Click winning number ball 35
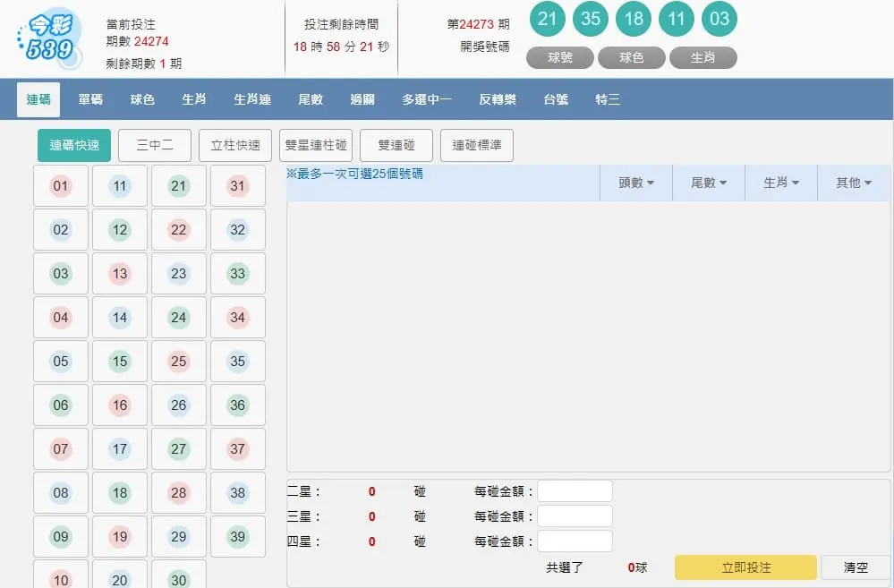894x588 pixels. click(x=590, y=19)
